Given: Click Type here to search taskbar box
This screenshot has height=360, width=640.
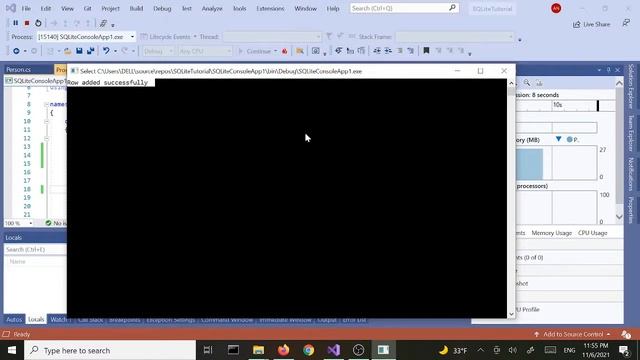Looking at the screenshot, I should [x=110, y=350].
